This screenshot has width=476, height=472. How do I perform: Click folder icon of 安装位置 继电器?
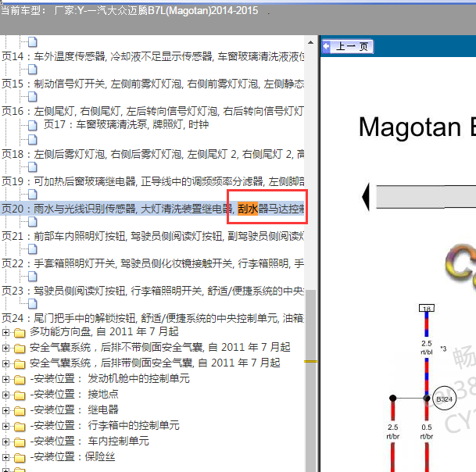click(x=20, y=411)
